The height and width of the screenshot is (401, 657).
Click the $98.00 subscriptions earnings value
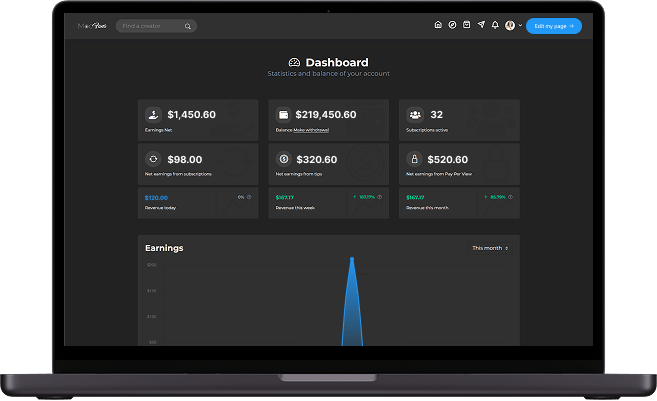tap(185, 159)
